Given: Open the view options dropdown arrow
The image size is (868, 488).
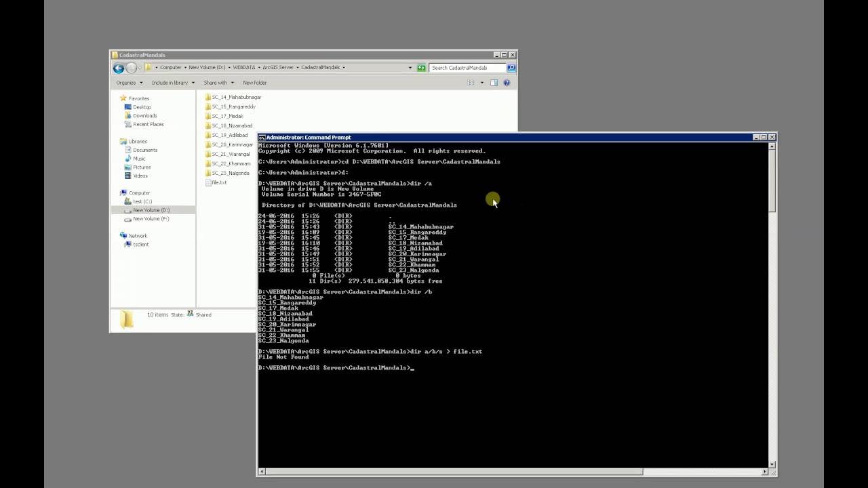Looking at the screenshot, I should pyautogui.click(x=482, y=83).
